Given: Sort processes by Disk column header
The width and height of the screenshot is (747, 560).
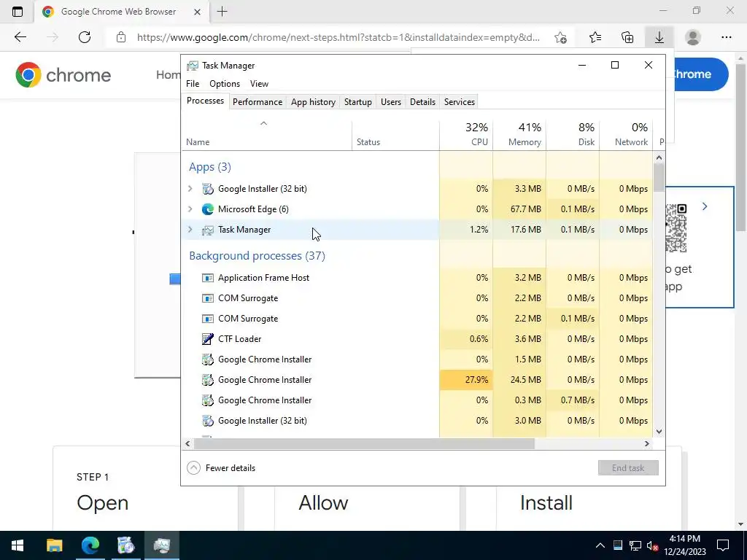Looking at the screenshot, I should coord(573,135).
